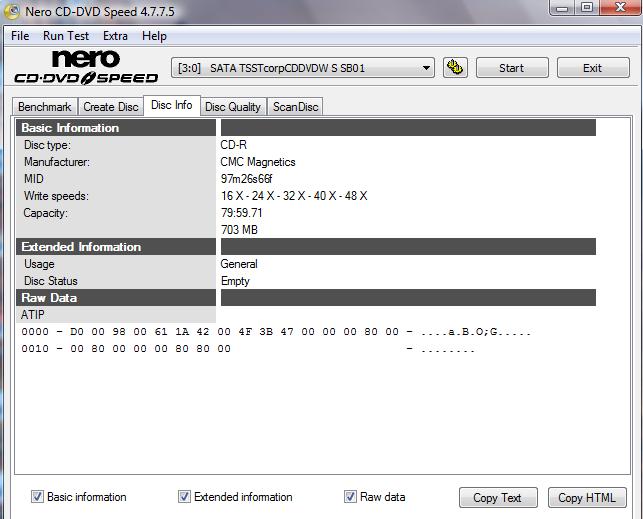This screenshot has height=519, width=643.
Task: Switch to the Create Disc tab
Action: pos(111,107)
